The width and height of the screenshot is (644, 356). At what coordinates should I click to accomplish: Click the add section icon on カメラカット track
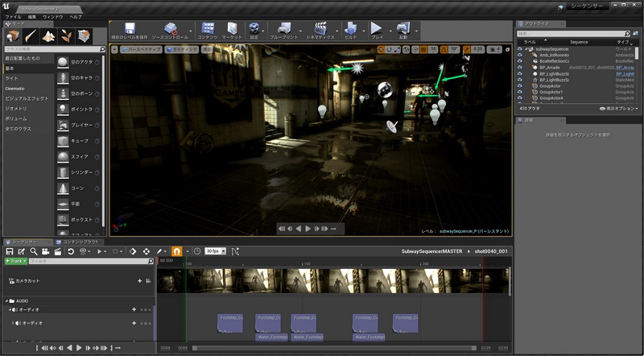coord(139,281)
